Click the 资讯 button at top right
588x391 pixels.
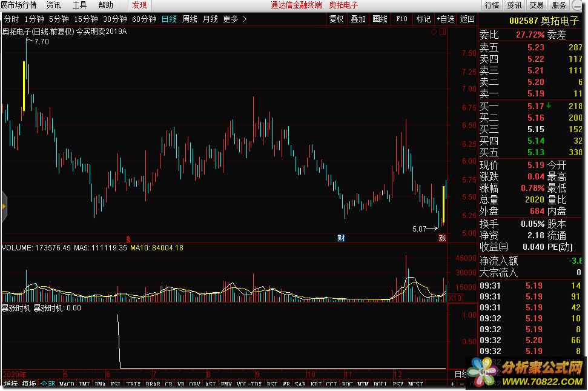pyautogui.click(x=514, y=5)
